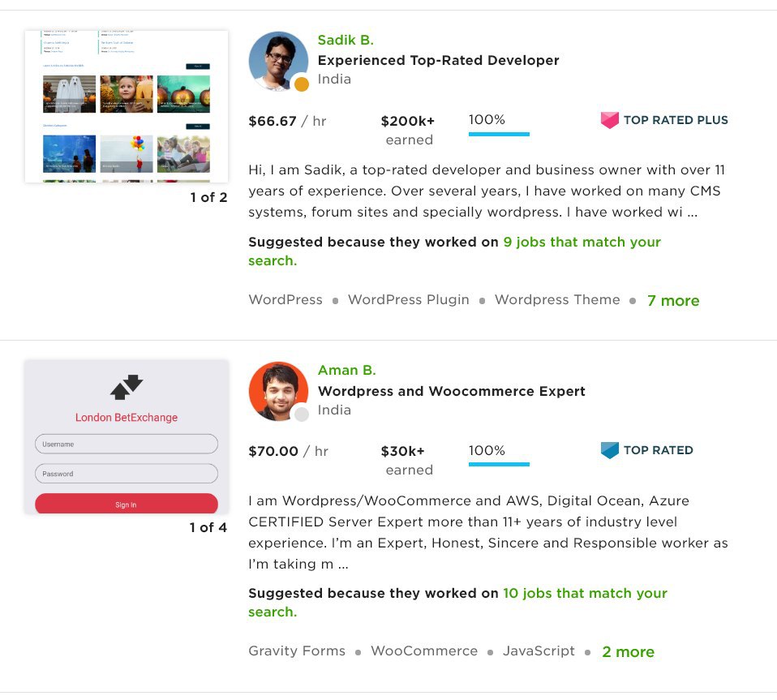Click the Top Rated blue badge icon

(609, 450)
